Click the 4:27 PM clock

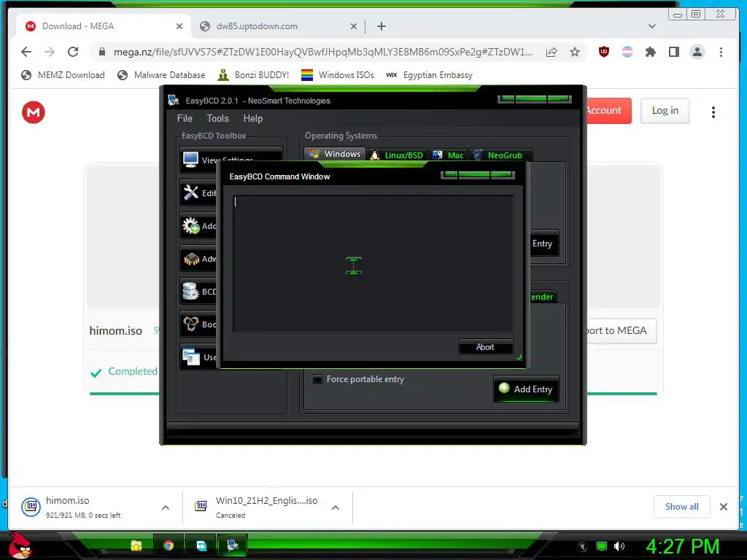[683, 546]
